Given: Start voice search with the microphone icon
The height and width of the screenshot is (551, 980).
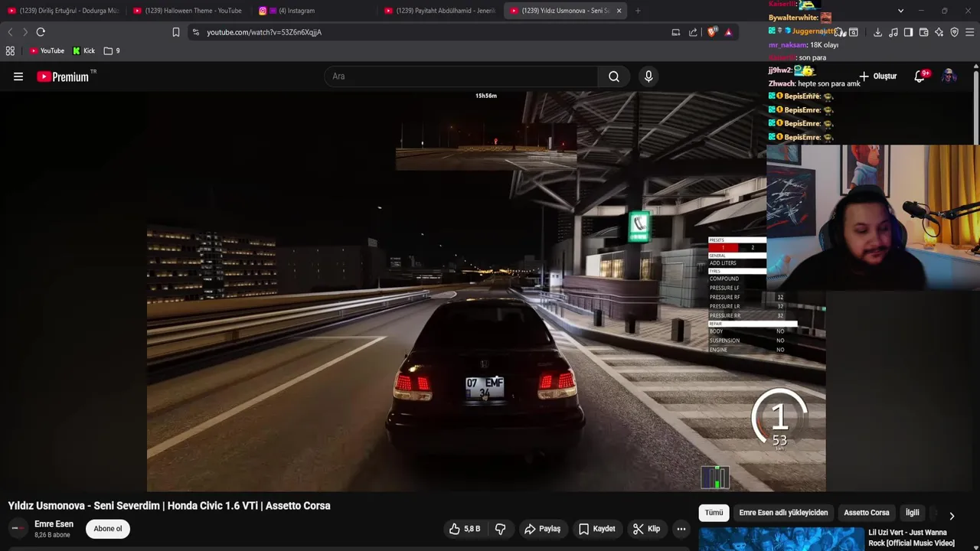Looking at the screenshot, I should click(x=648, y=77).
